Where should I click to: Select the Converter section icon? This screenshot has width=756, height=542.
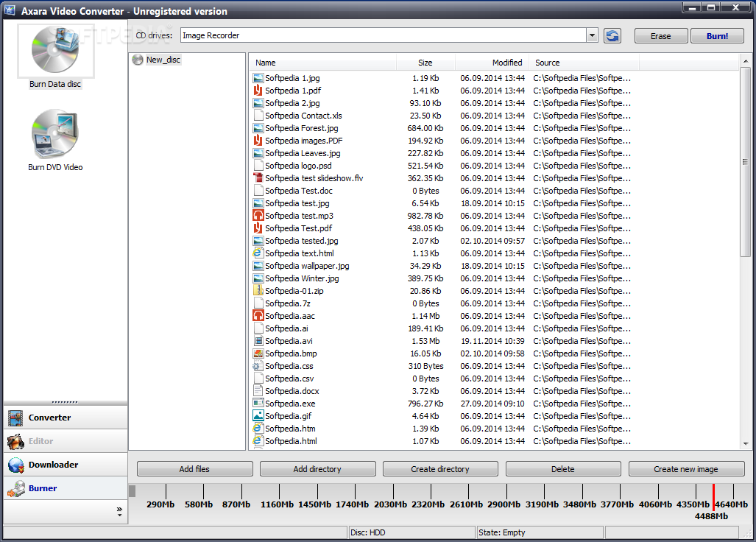16,418
